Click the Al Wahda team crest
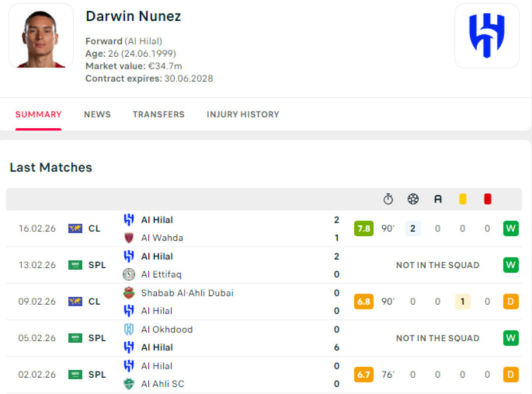 click(129, 238)
